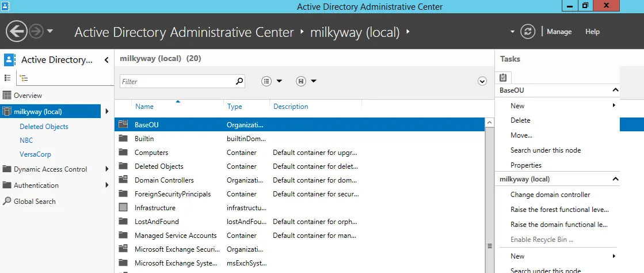644x273 pixels.
Task: Sort by the Description column header
Action: 291,107
